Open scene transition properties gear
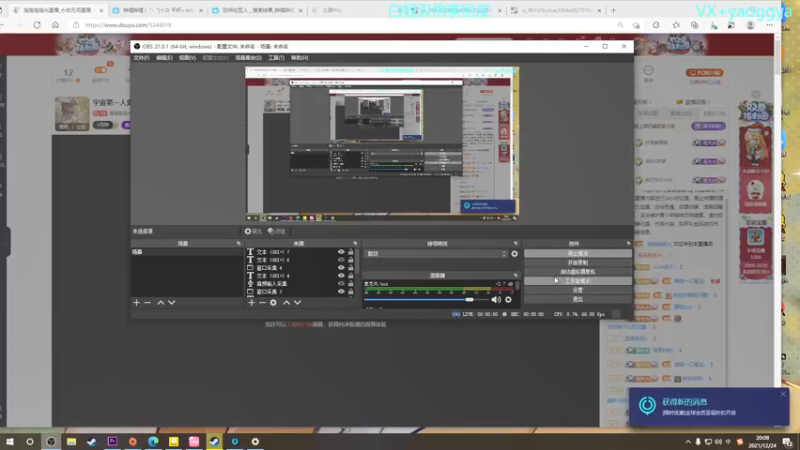Viewport: 800px width, 450px height. (x=514, y=254)
